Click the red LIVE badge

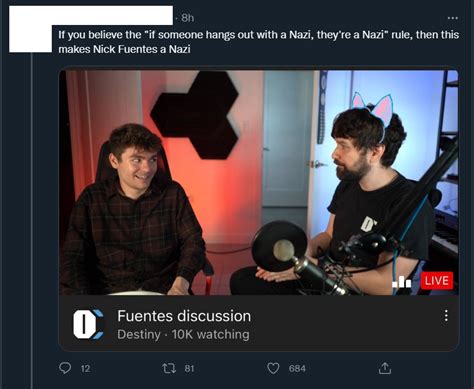(x=437, y=280)
